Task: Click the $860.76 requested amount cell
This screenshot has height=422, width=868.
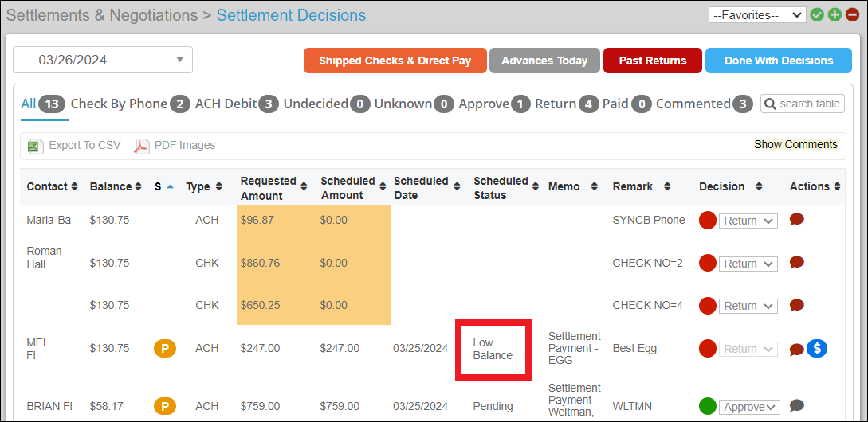Action: (x=260, y=264)
